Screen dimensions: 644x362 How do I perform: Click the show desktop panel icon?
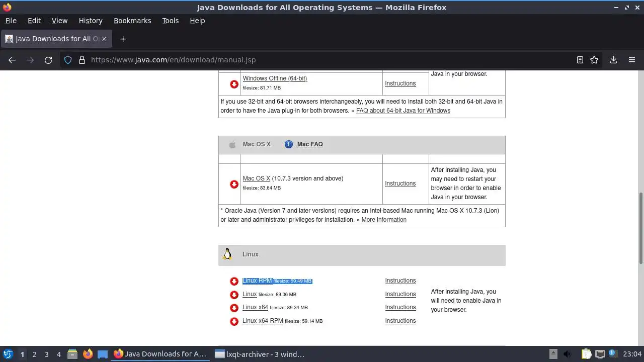tap(103, 354)
